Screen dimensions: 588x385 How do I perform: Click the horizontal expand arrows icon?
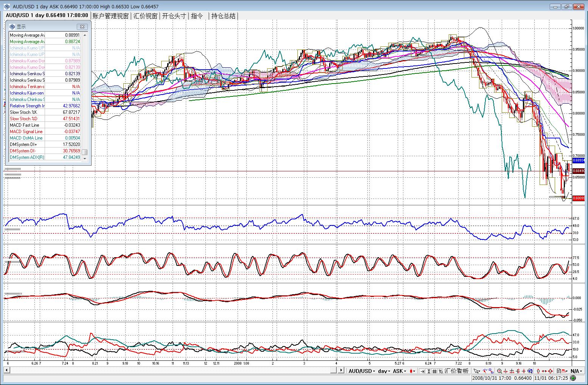513,371
